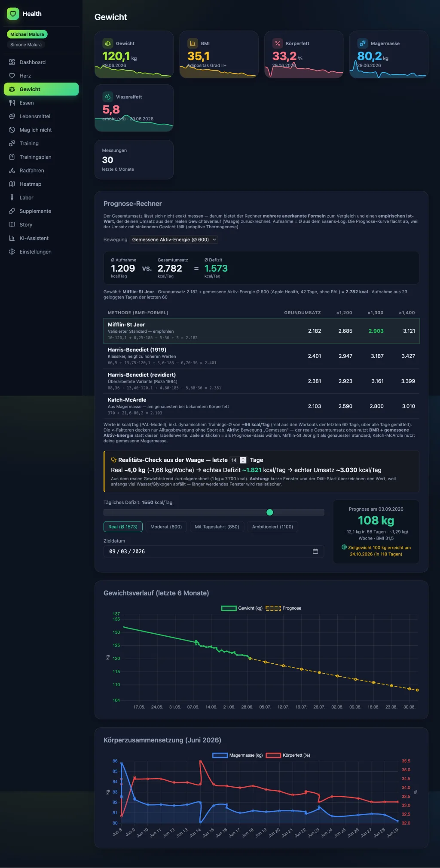
Task: Click calendar icon in Zieldatum field
Action: 315,551
